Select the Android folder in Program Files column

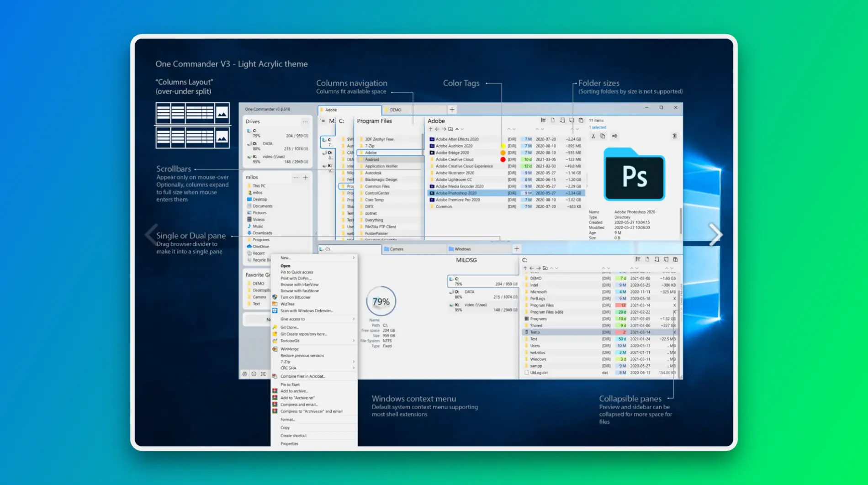(390, 159)
